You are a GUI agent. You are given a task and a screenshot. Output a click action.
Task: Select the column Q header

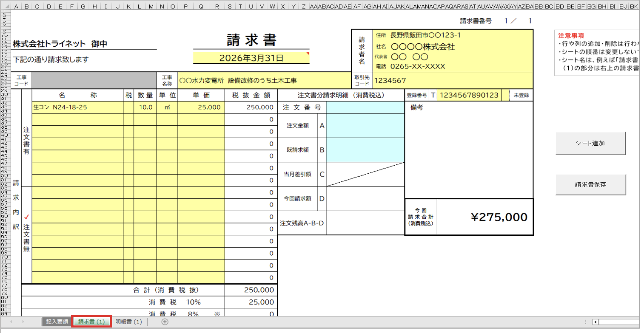click(x=201, y=6)
